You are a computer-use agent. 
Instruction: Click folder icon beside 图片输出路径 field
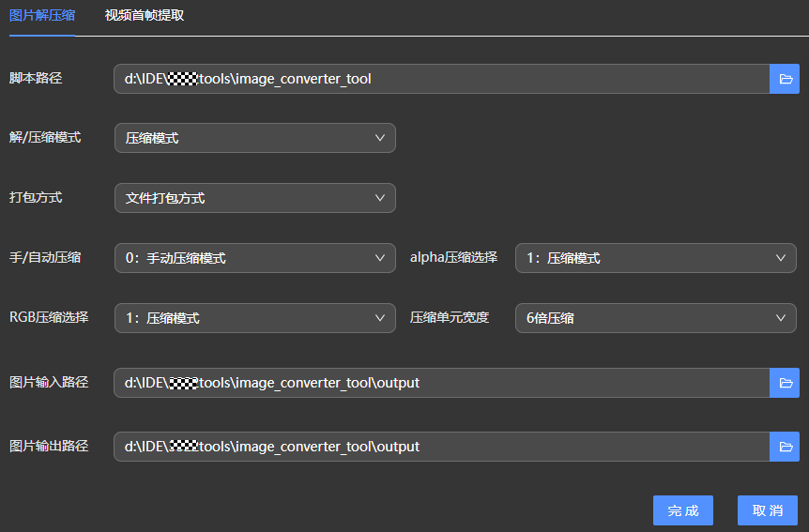[785, 447]
